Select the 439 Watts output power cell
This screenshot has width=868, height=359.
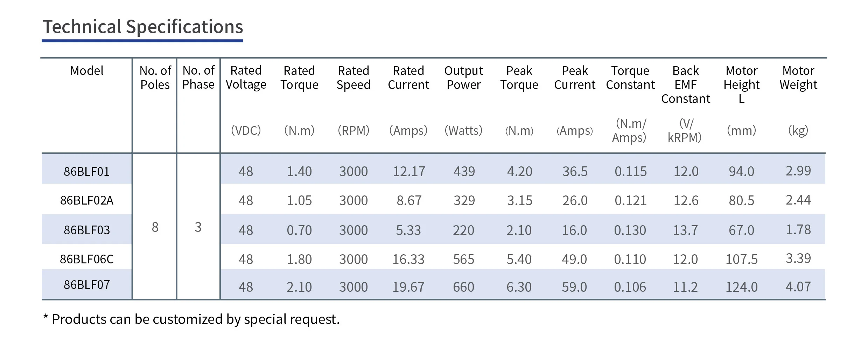464,172
